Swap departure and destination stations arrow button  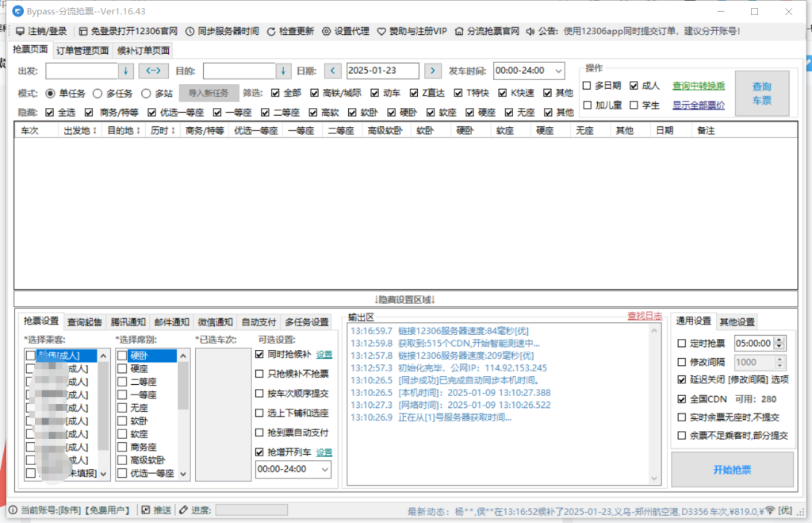pos(153,71)
